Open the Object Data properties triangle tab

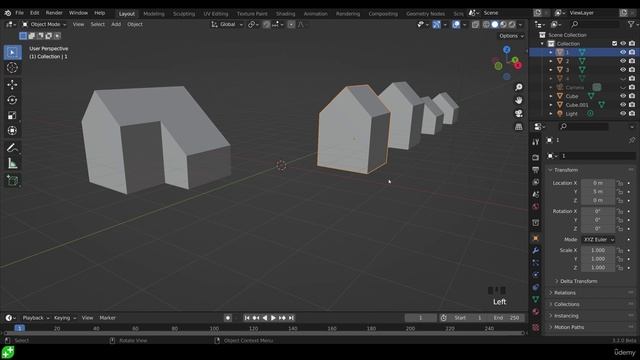tap(536, 299)
